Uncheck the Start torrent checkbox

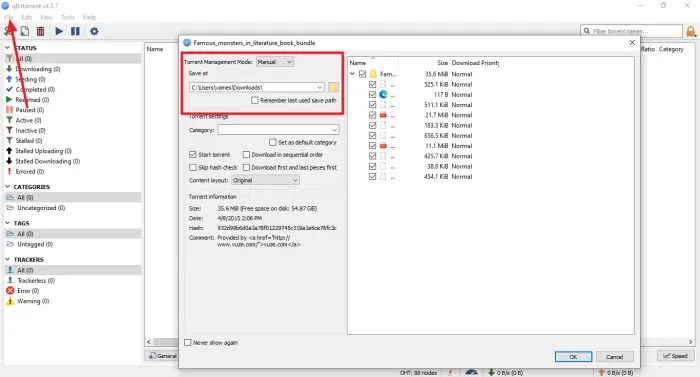(x=193, y=155)
